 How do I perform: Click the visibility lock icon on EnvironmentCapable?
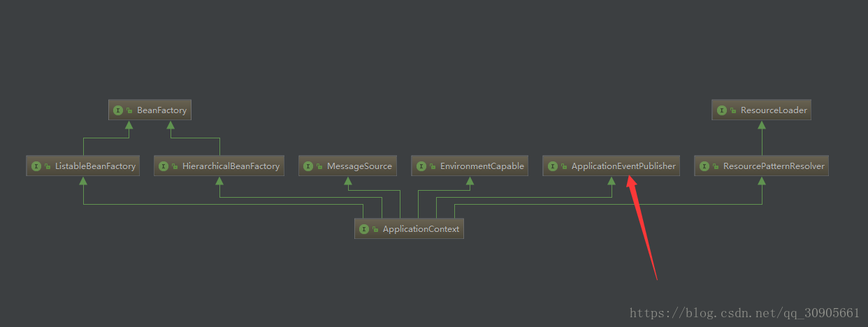pyautogui.click(x=433, y=167)
